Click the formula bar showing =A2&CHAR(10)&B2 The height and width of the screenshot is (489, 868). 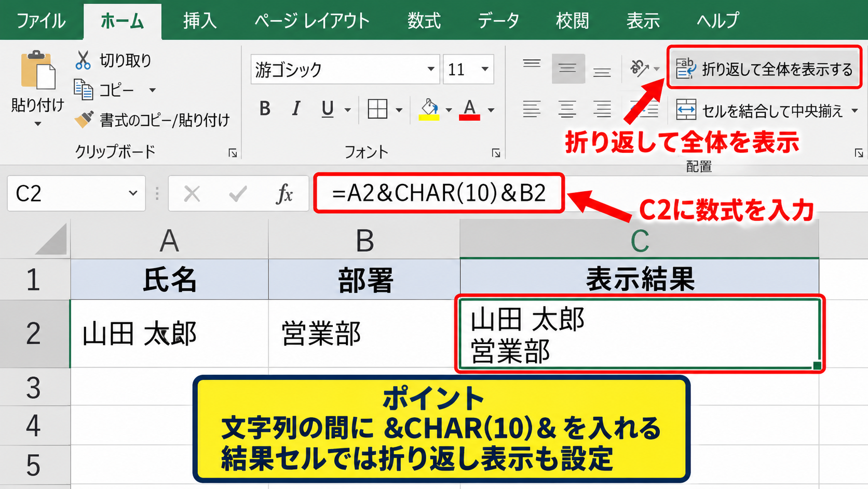click(439, 193)
